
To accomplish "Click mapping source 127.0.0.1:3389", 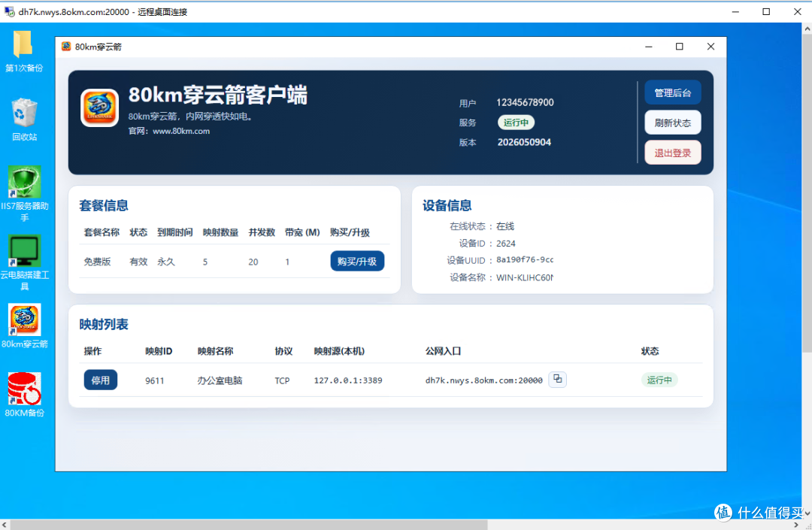I will click(348, 380).
